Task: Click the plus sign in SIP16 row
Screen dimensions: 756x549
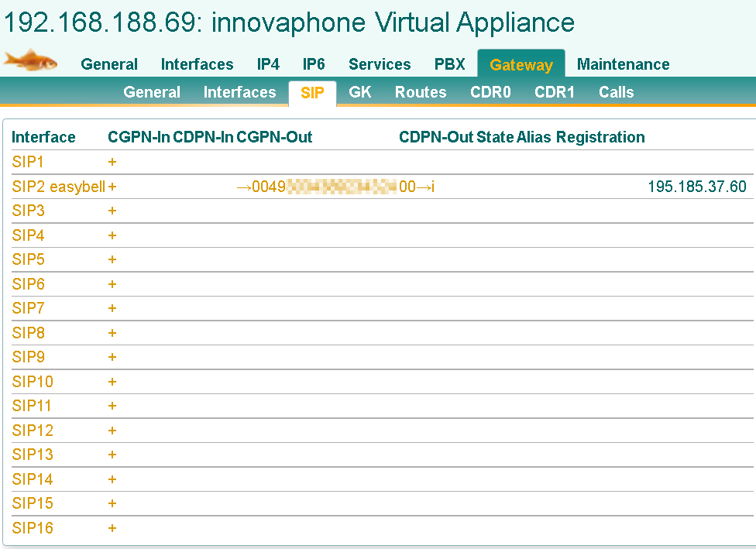Action: point(112,528)
